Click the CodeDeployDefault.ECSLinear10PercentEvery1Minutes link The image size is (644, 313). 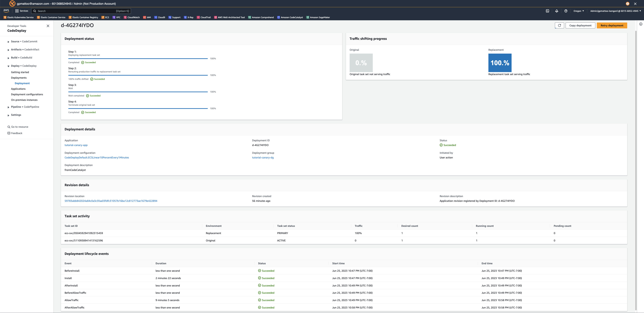coord(97,158)
